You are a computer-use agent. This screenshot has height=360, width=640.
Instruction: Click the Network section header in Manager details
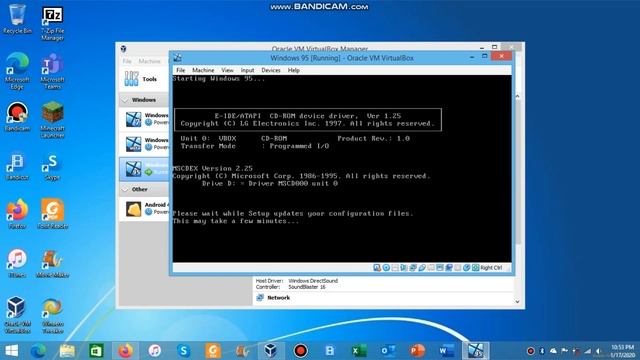point(278,298)
